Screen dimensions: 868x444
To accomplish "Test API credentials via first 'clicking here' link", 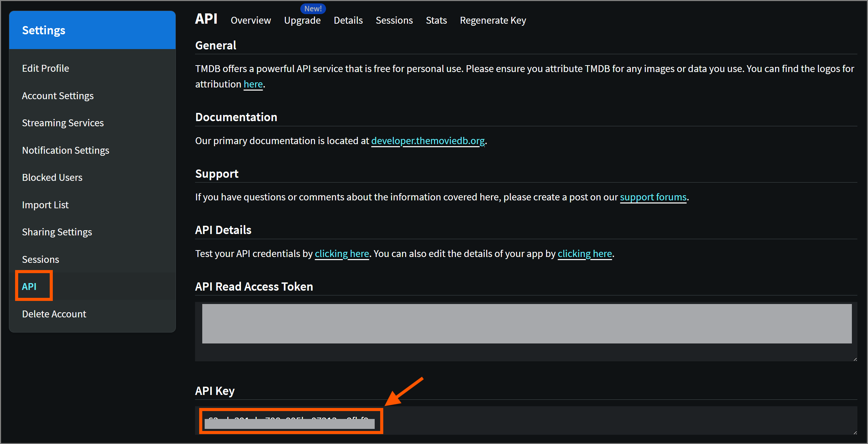I will [x=342, y=254].
